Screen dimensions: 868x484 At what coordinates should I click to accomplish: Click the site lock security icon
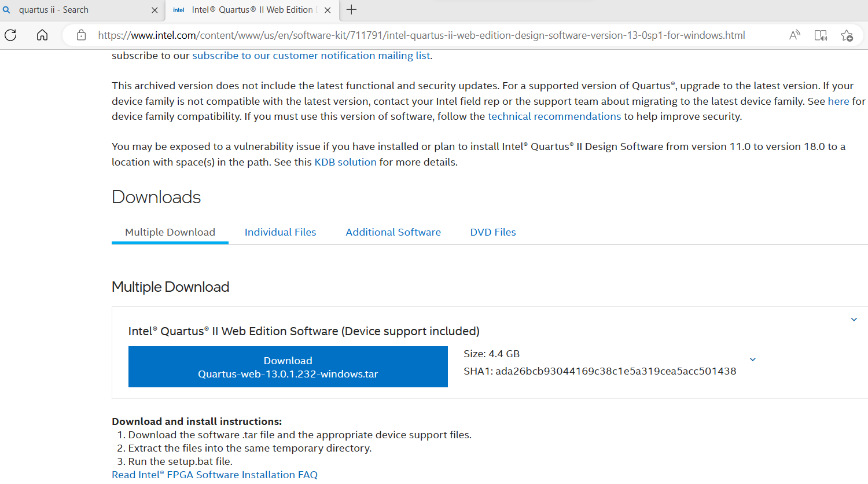click(x=82, y=35)
